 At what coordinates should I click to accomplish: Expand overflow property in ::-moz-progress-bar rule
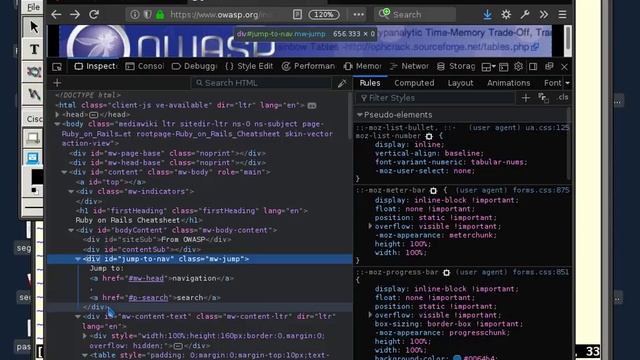(x=370, y=315)
